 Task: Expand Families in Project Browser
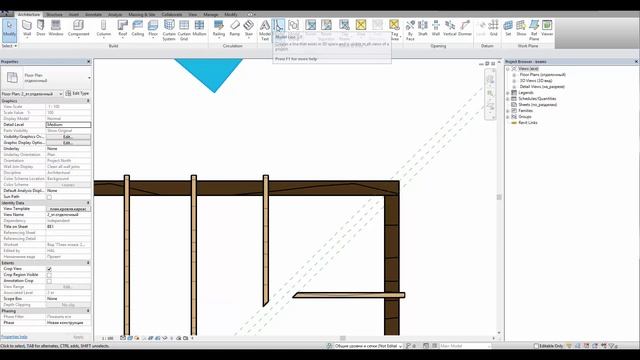[x=508, y=111]
